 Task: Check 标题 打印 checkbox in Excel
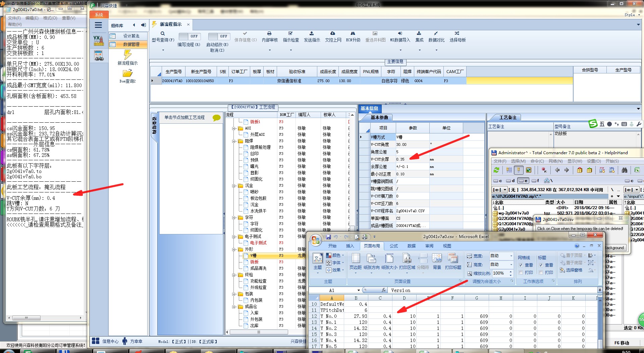pos(541,273)
